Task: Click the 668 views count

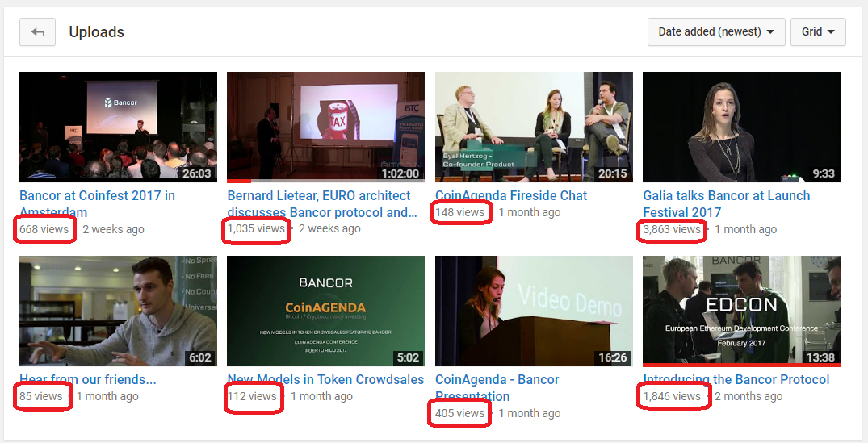Action: coord(44,229)
